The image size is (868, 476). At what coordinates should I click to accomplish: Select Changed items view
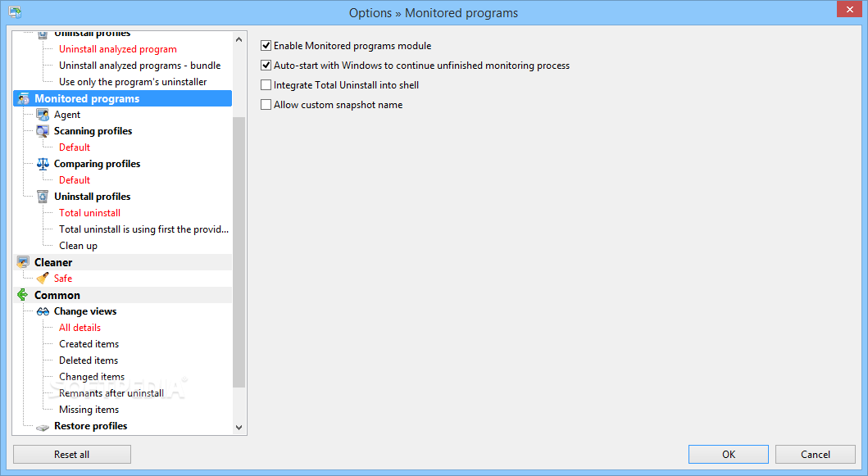click(92, 377)
